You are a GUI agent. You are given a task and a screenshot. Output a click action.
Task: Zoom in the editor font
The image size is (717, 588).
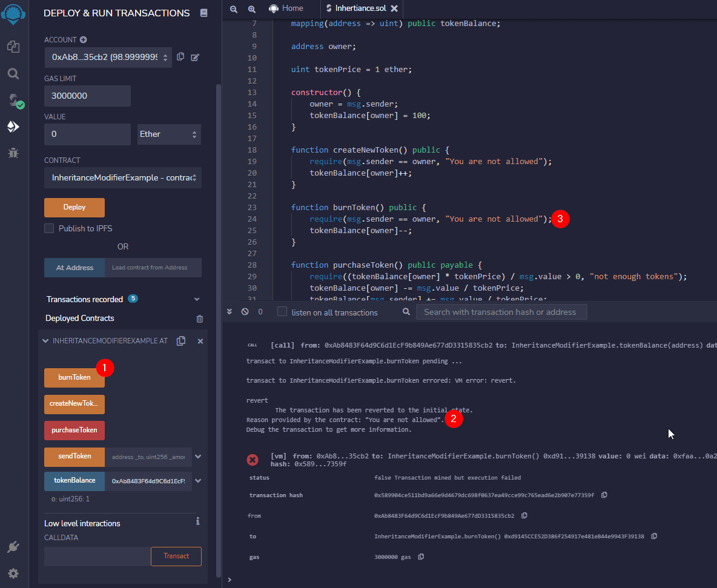tap(251, 8)
